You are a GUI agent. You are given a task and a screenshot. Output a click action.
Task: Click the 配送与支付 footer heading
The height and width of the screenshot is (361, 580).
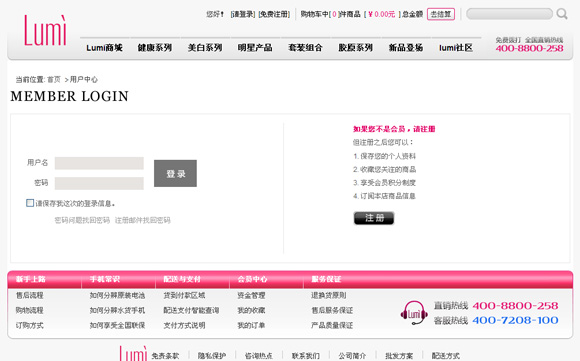click(182, 279)
